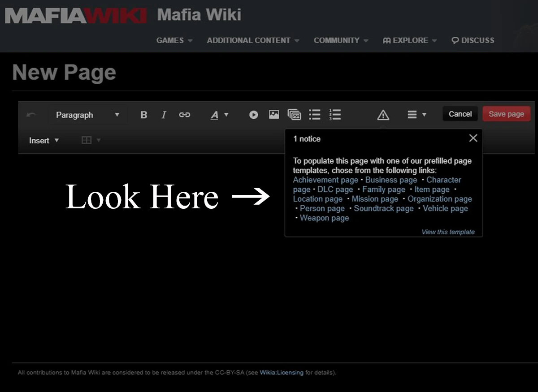Screen dimensions: 538x392
Task: Open the COMMUNITY navigation menu
Action: (341, 40)
